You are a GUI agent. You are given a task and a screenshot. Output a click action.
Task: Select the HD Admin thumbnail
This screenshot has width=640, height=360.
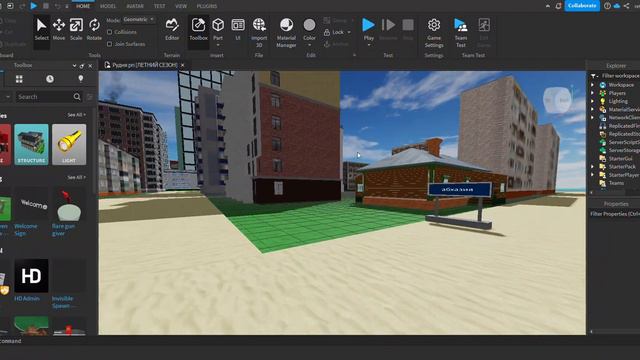pyautogui.click(x=31, y=276)
